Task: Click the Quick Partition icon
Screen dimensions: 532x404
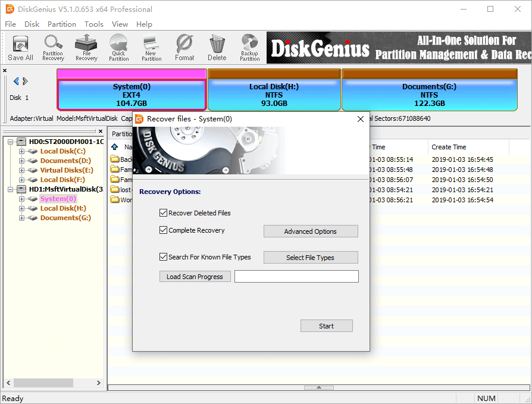Action: 118,48
